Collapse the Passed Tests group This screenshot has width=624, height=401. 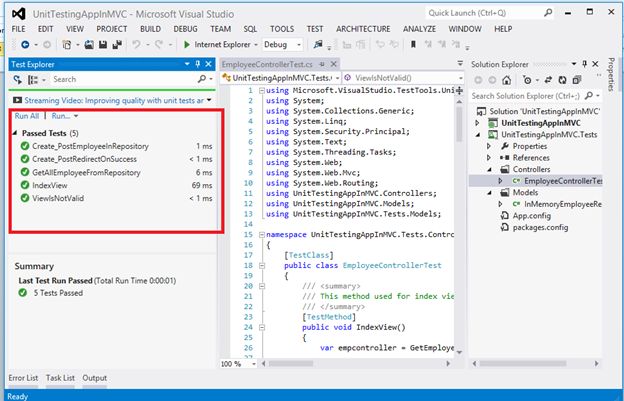tap(15, 132)
